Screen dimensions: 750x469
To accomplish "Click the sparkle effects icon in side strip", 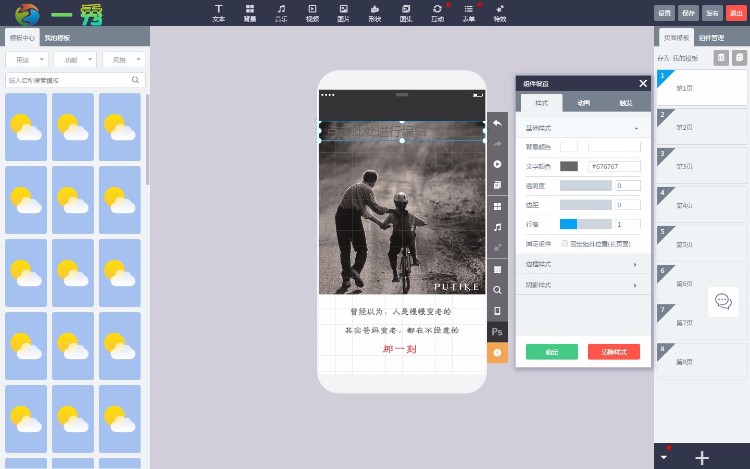I will point(497,248).
